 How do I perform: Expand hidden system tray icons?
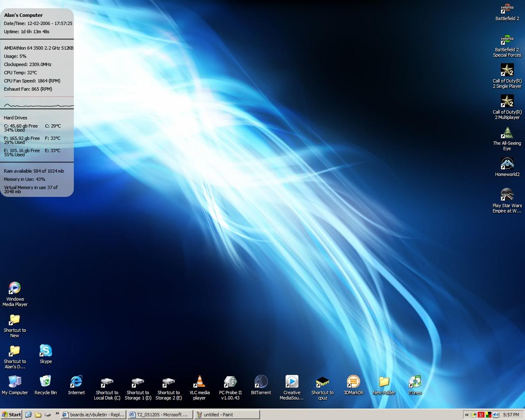(x=467, y=415)
